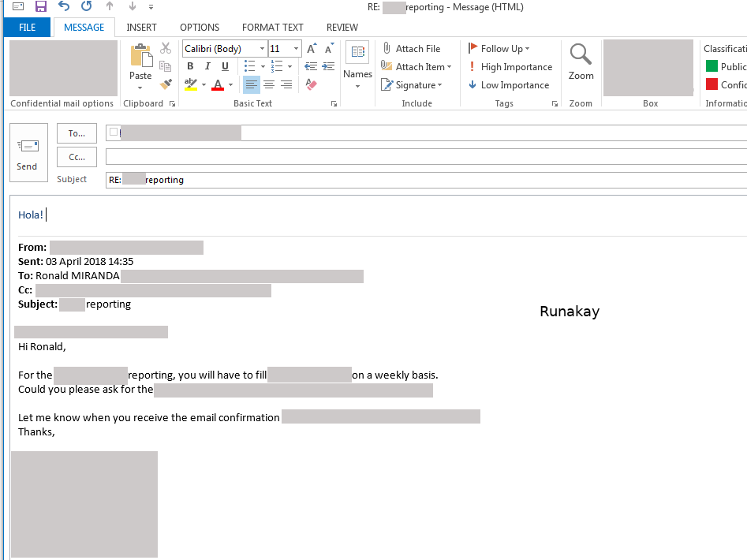Apply Bold formatting to selected text
Viewport: 747px width, 560px height.
190,66
